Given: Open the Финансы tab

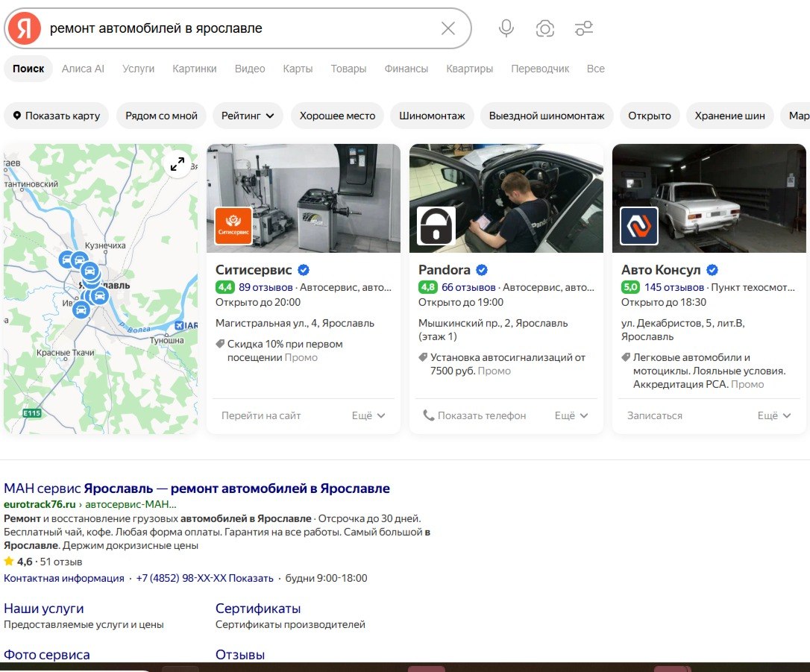Looking at the screenshot, I should [x=406, y=69].
